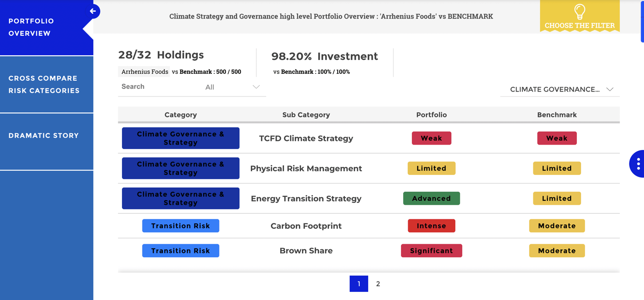Click the back arrow beside Portfolio Overview
Viewport: 644px width, 300px height.
(x=92, y=11)
